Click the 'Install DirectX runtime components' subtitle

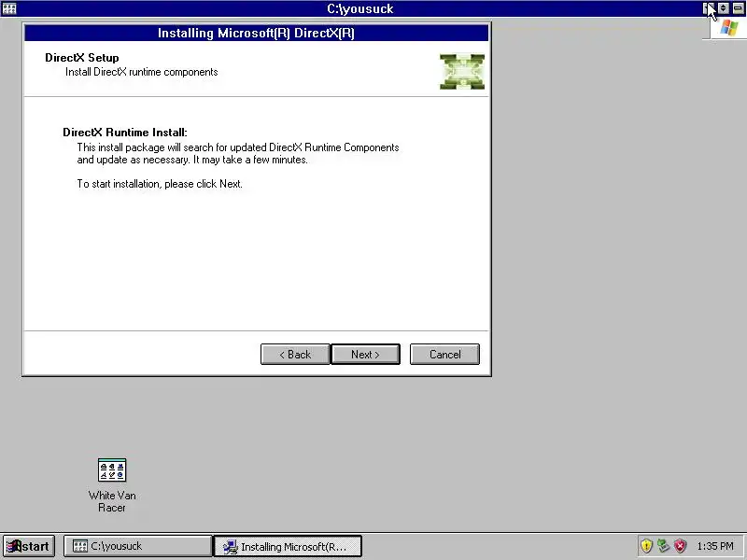(x=142, y=72)
